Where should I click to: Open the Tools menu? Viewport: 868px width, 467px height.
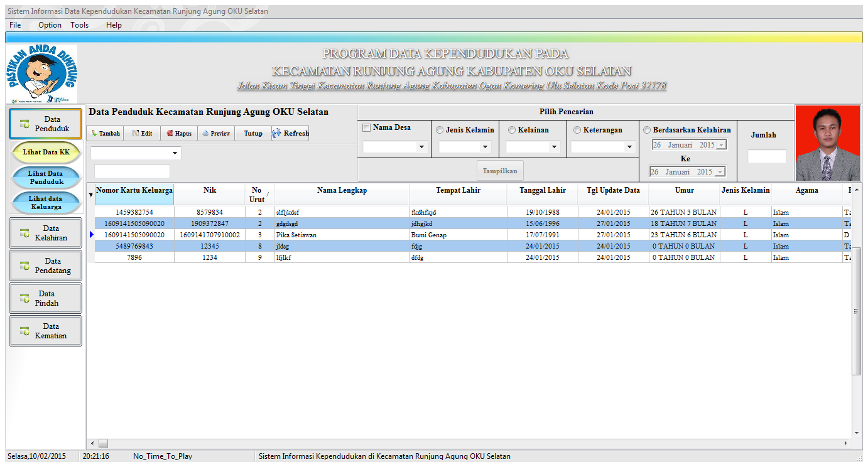tap(79, 25)
